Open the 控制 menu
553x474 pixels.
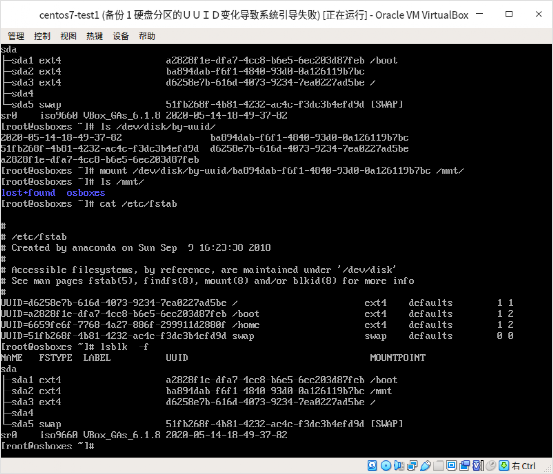(42, 36)
